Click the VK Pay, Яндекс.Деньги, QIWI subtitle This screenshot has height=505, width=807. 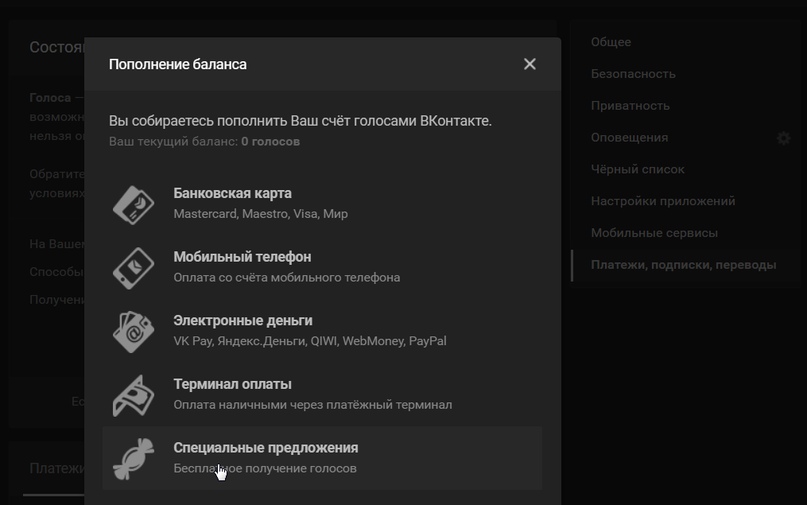click(x=310, y=341)
